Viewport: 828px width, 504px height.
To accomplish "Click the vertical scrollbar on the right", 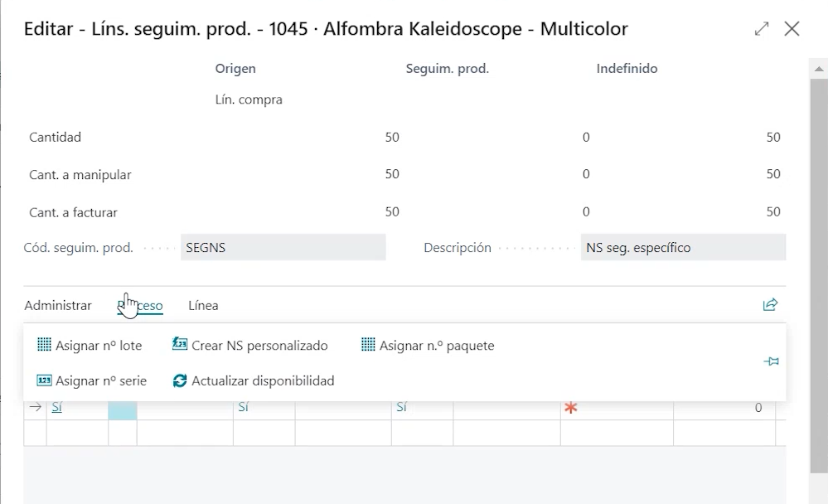I will [817, 274].
